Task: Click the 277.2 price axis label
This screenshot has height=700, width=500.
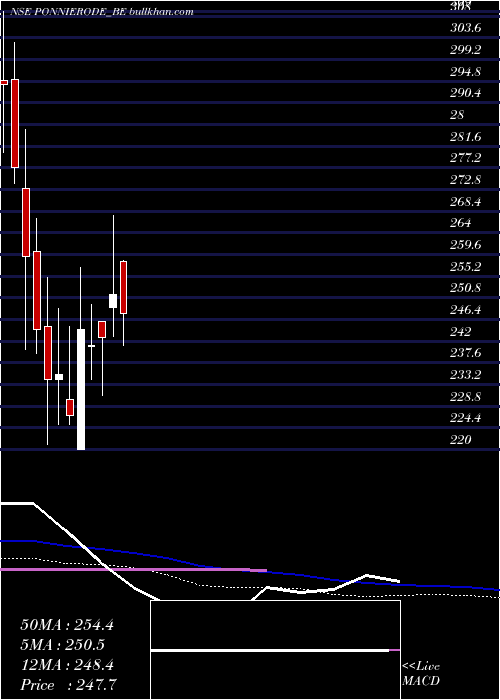Action: (x=465, y=158)
